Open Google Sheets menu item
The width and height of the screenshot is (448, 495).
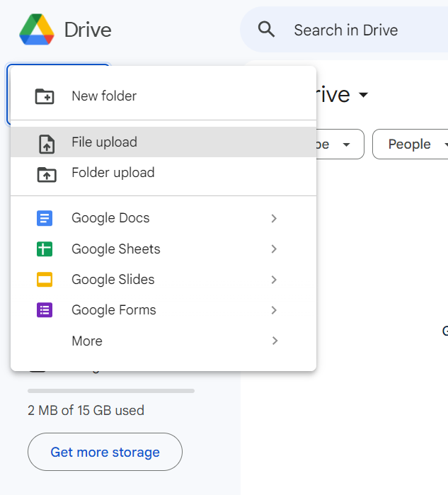coord(163,249)
